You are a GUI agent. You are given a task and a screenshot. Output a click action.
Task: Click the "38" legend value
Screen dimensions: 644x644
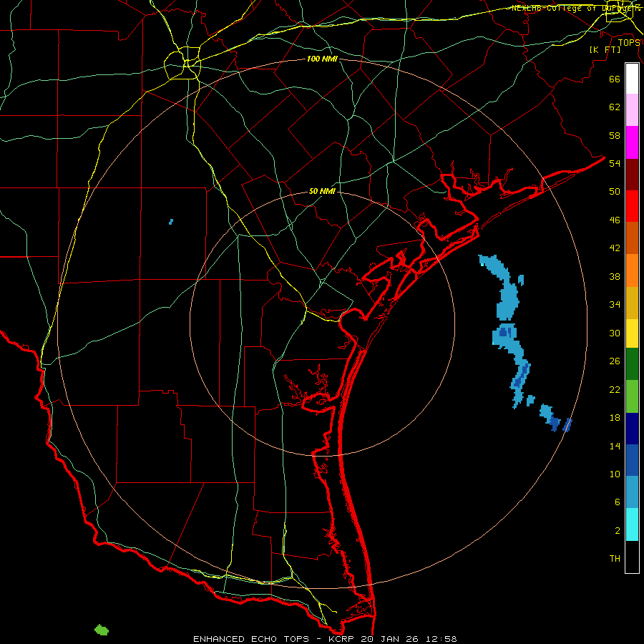pos(615,276)
